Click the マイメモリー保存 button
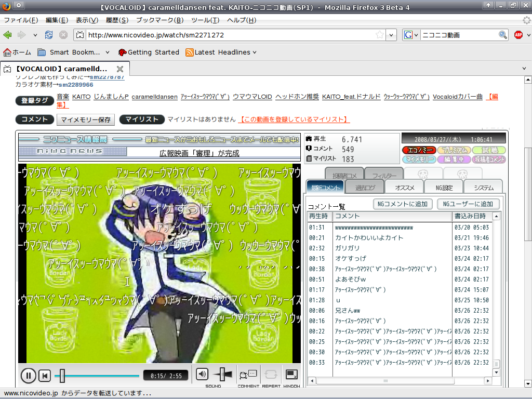This screenshot has width=532, height=399. (x=86, y=120)
